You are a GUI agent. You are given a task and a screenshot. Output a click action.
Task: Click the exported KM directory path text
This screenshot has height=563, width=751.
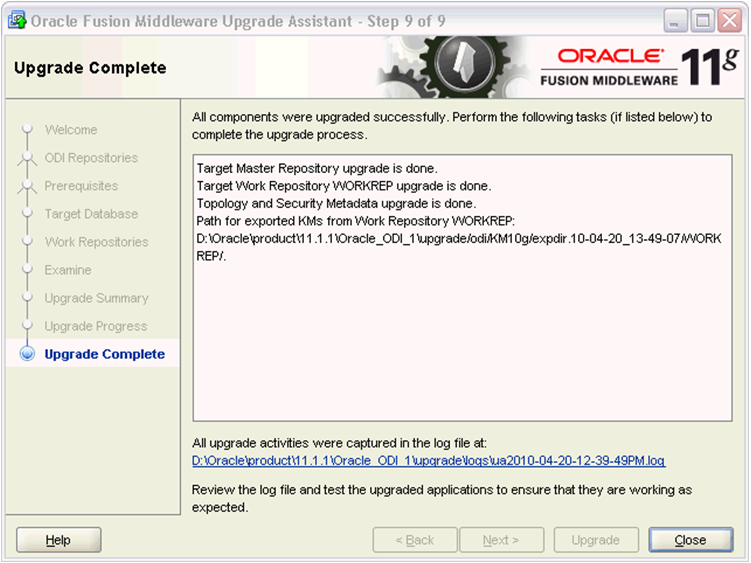459,247
